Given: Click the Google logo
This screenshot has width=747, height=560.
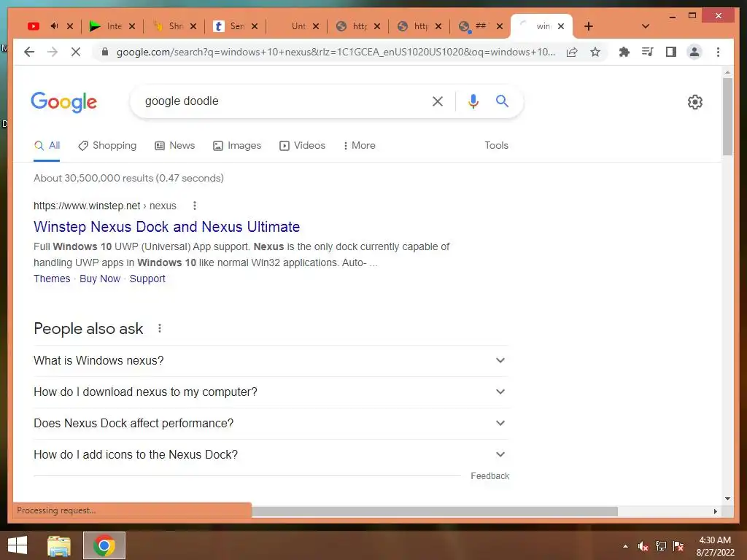Looking at the screenshot, I should pyautogui.click(x=64, y=102).
